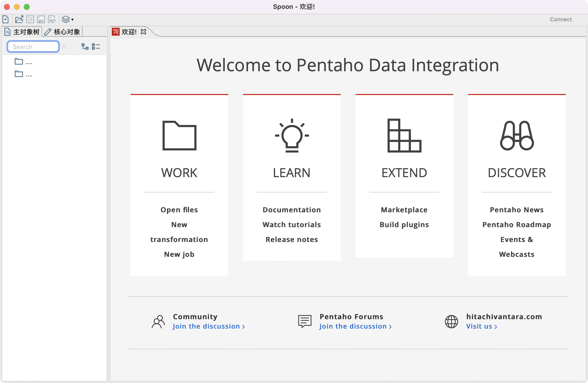
Task: Open the Perspectives layers icon
Action: [66, 19]
